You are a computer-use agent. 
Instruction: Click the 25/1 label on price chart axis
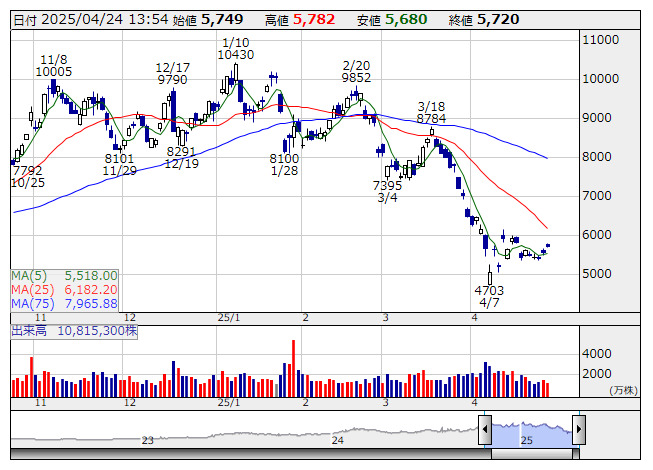pos(229,318)
